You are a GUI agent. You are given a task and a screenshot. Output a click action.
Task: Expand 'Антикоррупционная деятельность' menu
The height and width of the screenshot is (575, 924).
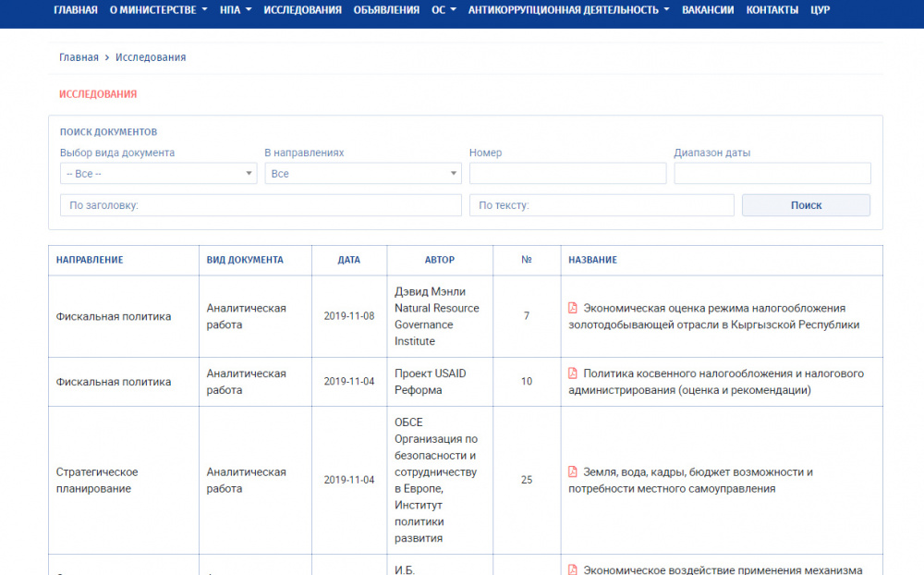(x=568, y=10)
